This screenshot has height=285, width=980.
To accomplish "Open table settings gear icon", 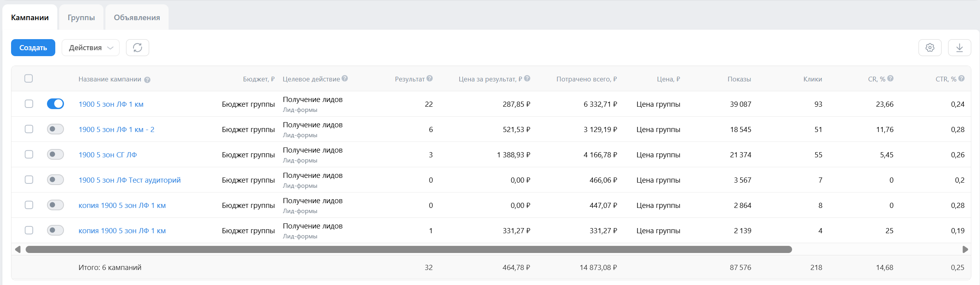I will pos(930,48).
